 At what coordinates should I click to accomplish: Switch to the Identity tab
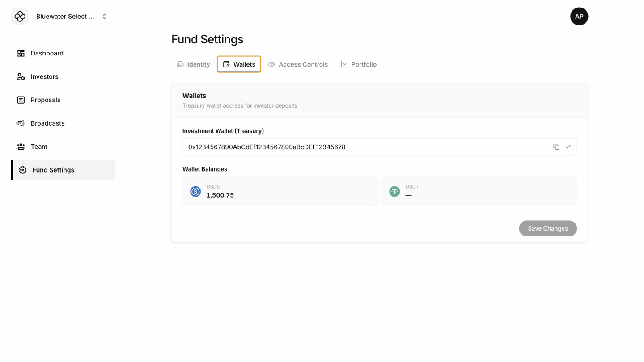(x=194, y=64)
